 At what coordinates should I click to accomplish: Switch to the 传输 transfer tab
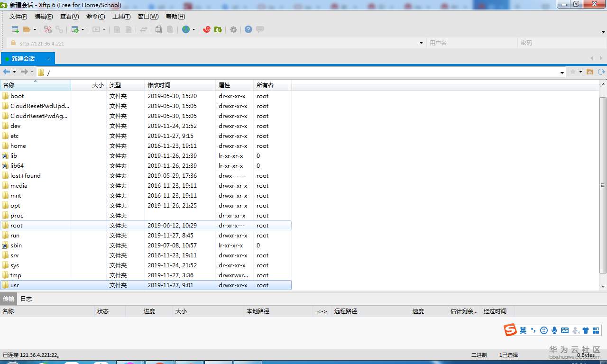coord(9,299)
